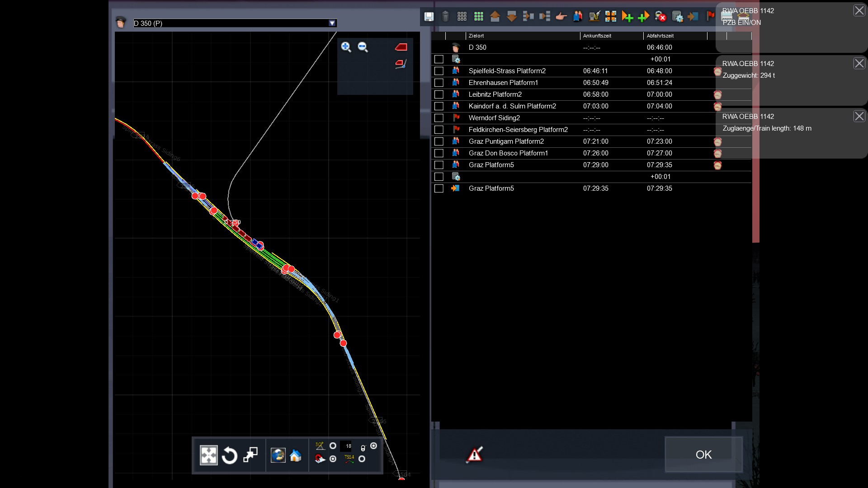The width and height of the screenshot is (868, 488).
Task: Click the globe world view icon
Action: click(x=278, y=455)
